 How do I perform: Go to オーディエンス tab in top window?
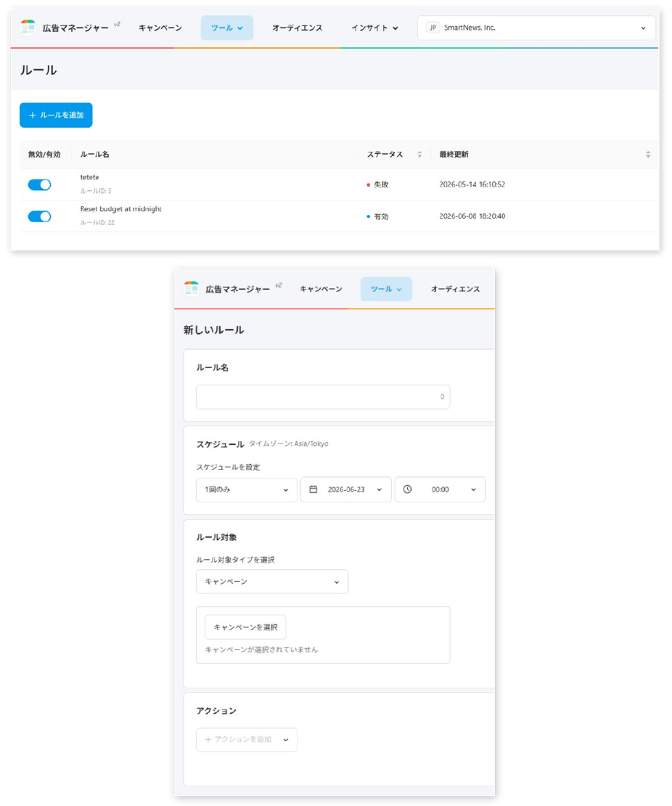click(297, 28)
